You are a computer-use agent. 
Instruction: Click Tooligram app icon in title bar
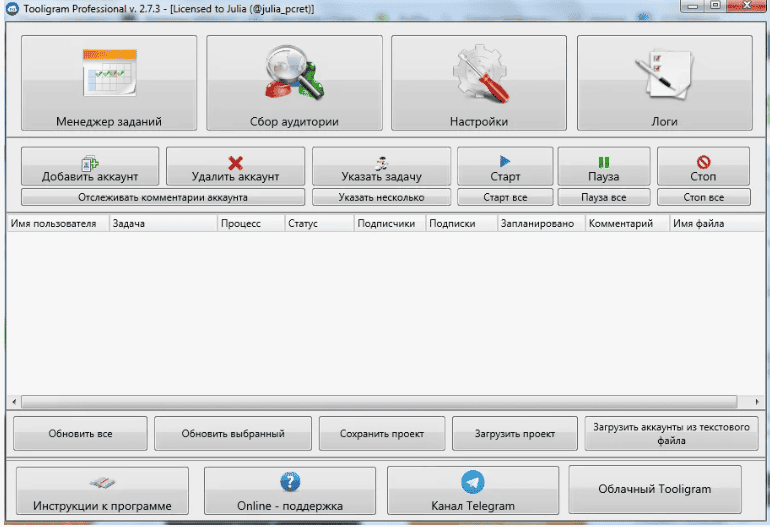tap(12, 9)
